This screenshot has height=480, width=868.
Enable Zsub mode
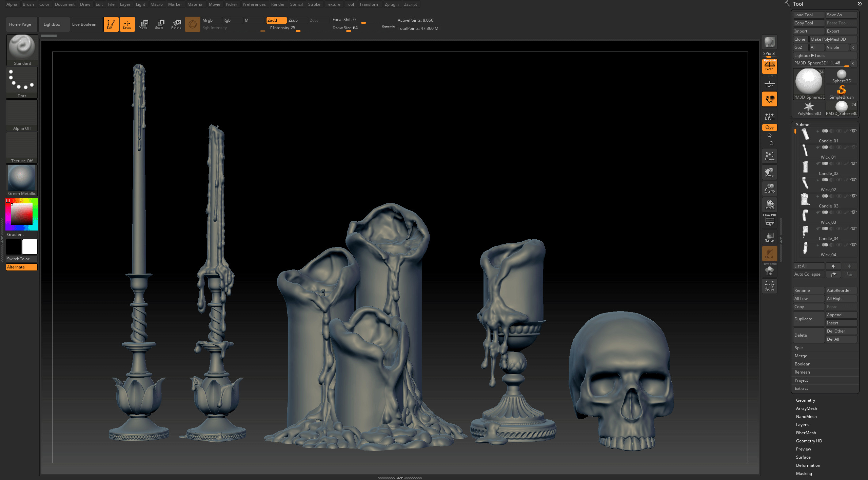(x=297, y=20)
